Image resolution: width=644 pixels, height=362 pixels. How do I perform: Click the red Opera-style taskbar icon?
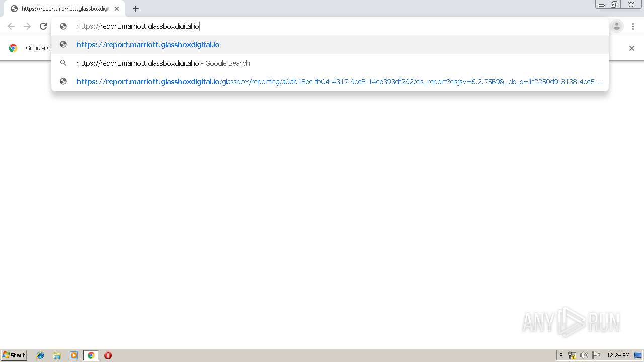108,355
